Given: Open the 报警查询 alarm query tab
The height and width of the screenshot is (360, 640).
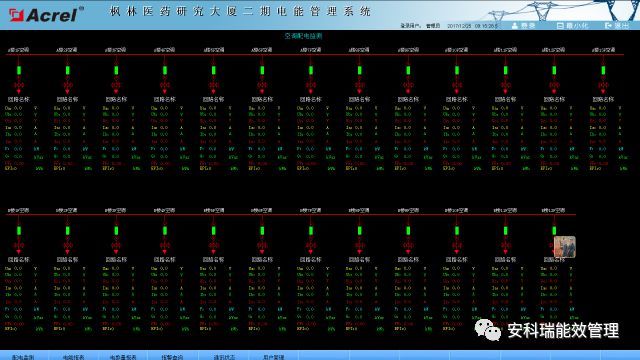Looking at the screenshot, I should [172, 357].
